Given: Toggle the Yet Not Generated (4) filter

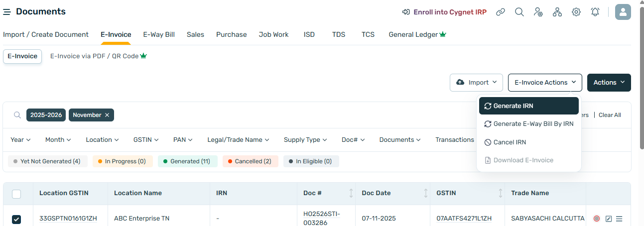Looking at the screenshot, I should pyautogui.click(x=47, y=161).
